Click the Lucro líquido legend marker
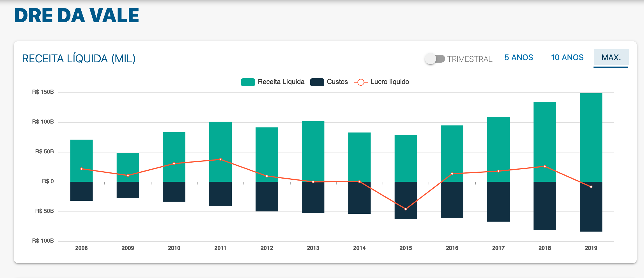The height and width of the screenshot is (278, 644). (361, 82)
